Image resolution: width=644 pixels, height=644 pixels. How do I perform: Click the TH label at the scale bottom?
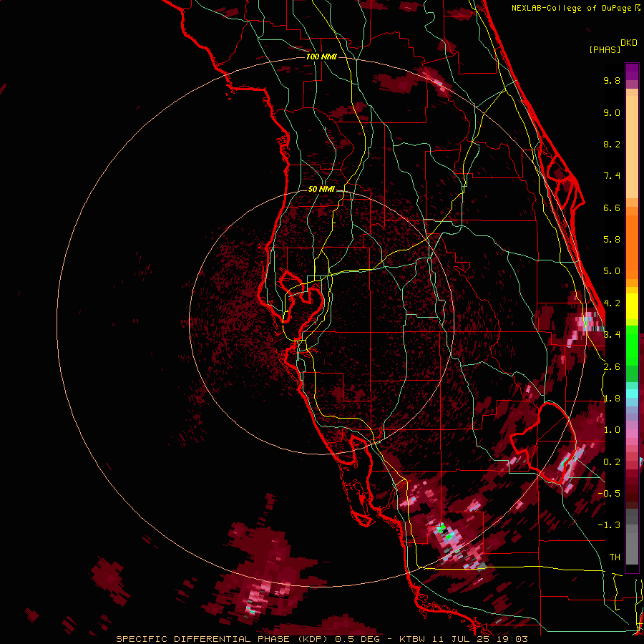pyautogui.click(x=615, y=557)
